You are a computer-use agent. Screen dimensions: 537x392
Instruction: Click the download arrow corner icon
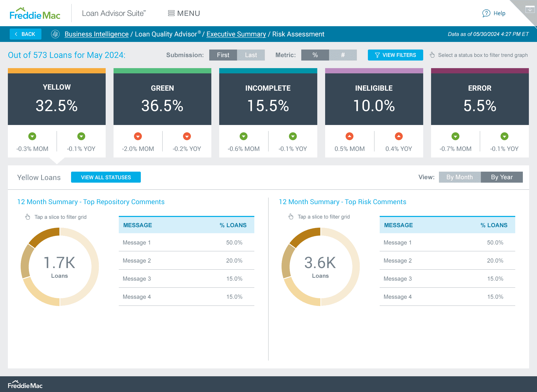(x=530, y=10)
